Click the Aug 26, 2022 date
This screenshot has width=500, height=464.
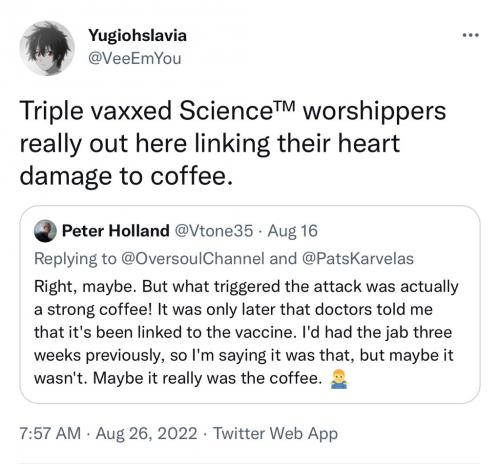tap(146, 433)
